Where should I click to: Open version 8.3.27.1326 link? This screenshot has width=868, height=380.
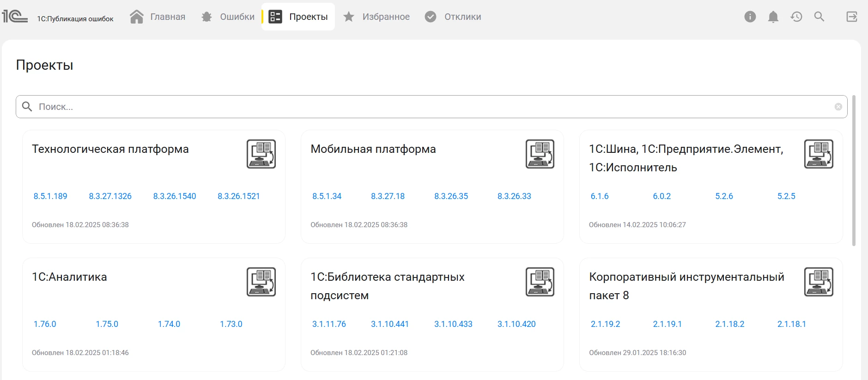[x=110, y=196]
